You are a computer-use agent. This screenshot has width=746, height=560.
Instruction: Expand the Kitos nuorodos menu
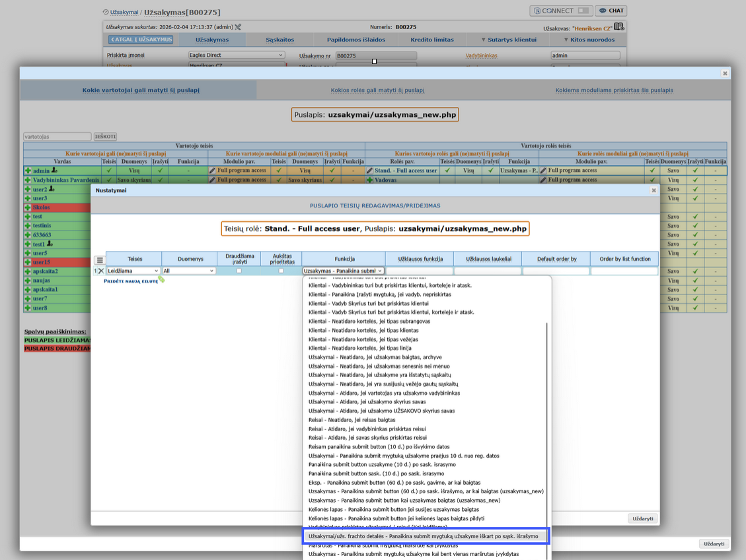(x=589, y=40)
